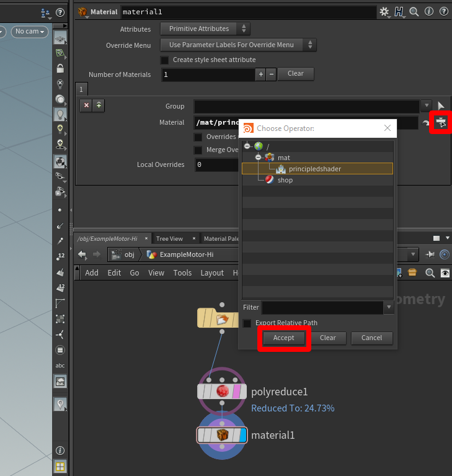The height and width of the screenshot is (476, 452).
Task: Open parameter pane search magnifier
Action: pos(414,12)
